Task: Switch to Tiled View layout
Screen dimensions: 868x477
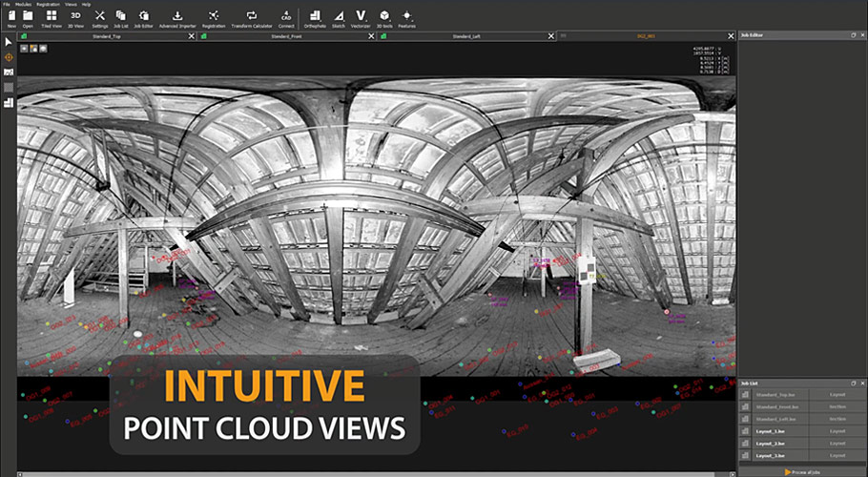Action: point(51,18)
